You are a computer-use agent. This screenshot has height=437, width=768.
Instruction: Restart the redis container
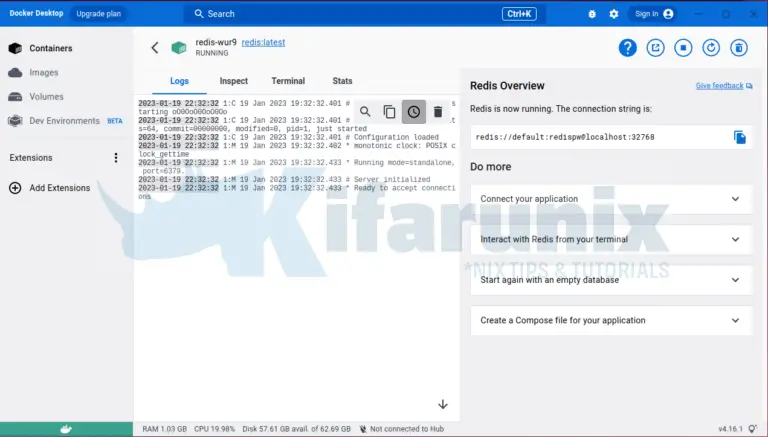pyautogui.click(x=711, y=48)
